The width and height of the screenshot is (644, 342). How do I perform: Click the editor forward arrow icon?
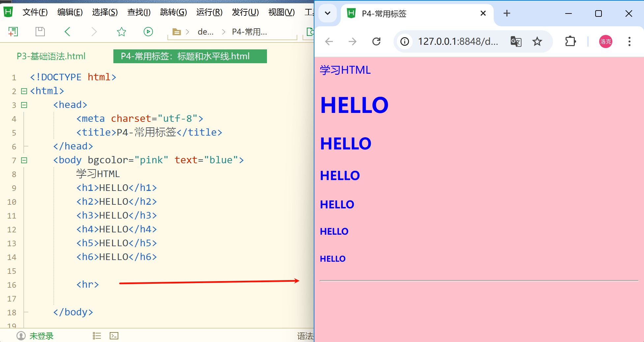94,32
